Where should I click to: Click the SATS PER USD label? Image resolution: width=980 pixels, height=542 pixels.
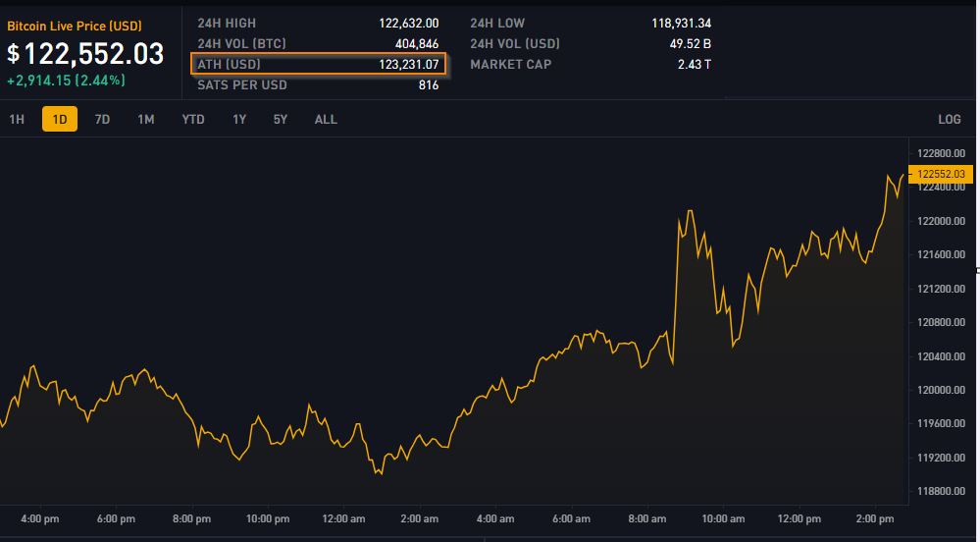242,85
